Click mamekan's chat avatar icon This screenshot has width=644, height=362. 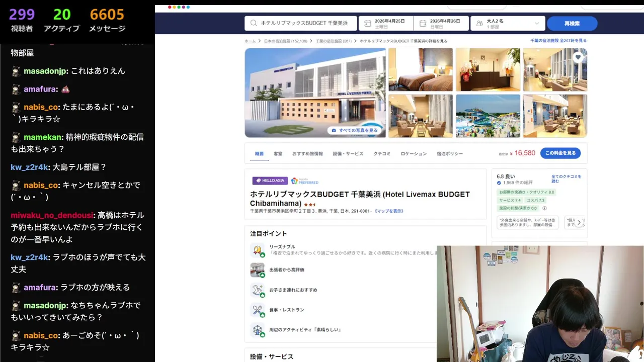click(16, 137)
